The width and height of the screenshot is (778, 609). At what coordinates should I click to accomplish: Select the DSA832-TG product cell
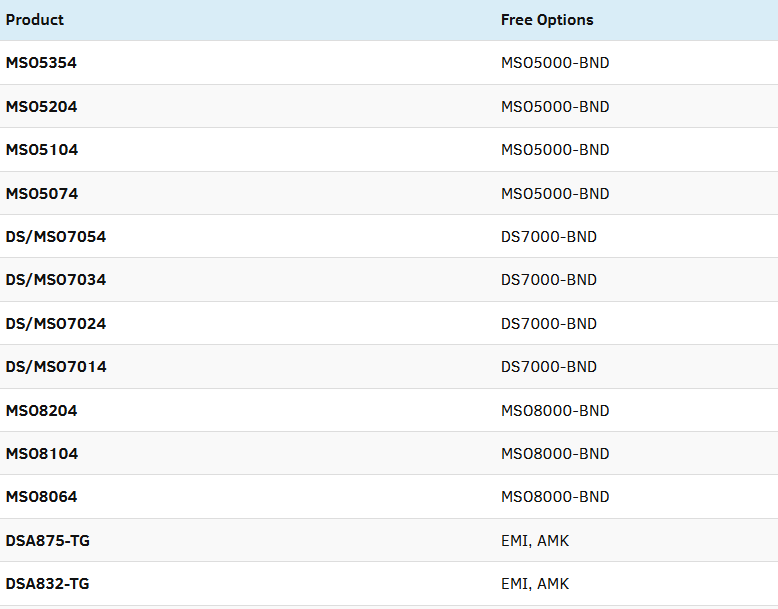[48, 583]
